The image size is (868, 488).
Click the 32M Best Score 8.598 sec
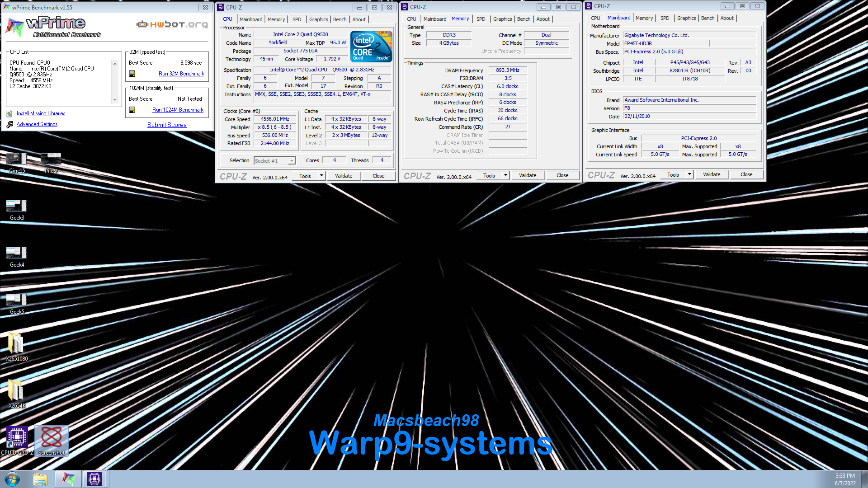pyautogui.click(x=191, y=63)
